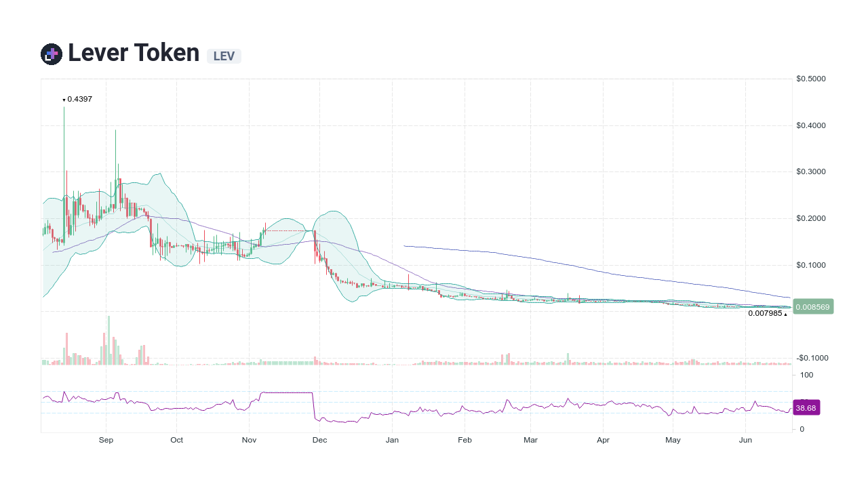
Task: Click the $0.1000 price axis label
Action: pyautogui.click(x=810, y=265)
